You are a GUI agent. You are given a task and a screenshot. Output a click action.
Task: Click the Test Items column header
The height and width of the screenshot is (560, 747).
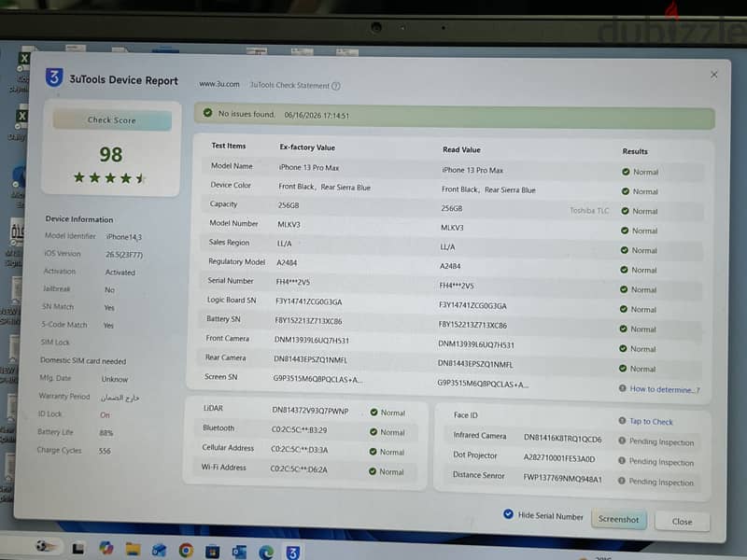[229, 146]
